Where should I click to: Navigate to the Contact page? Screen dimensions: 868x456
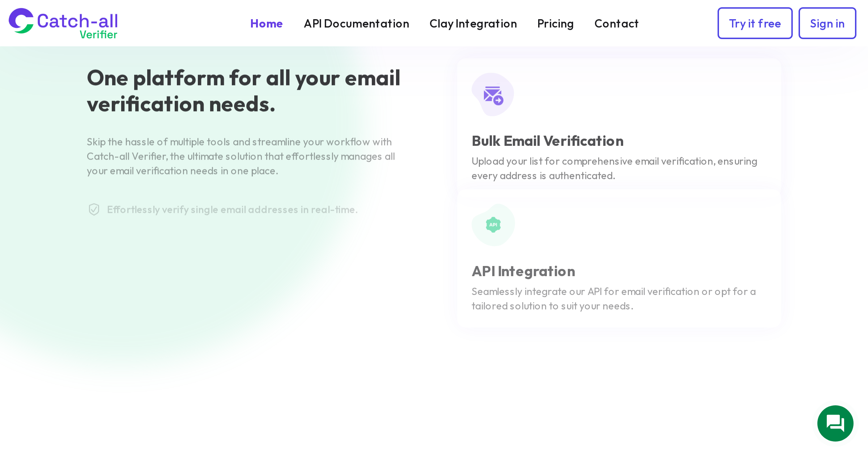point(616,24)
